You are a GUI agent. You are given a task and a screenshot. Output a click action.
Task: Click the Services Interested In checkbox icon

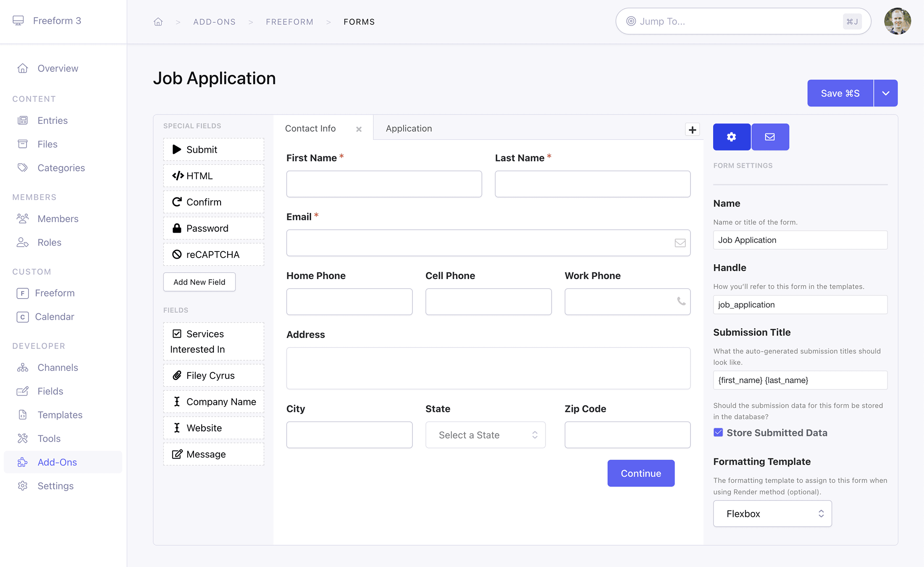[x=176, y=334]
